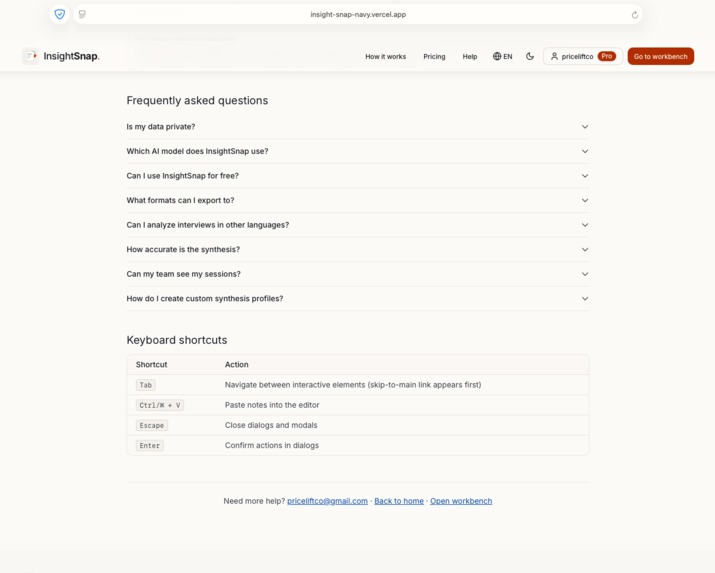The width and height of the screenshot is (715, 573).
Task: Click "Navigate between interactive elements" description
Action: pyautogui.click(x=353, y=385)
